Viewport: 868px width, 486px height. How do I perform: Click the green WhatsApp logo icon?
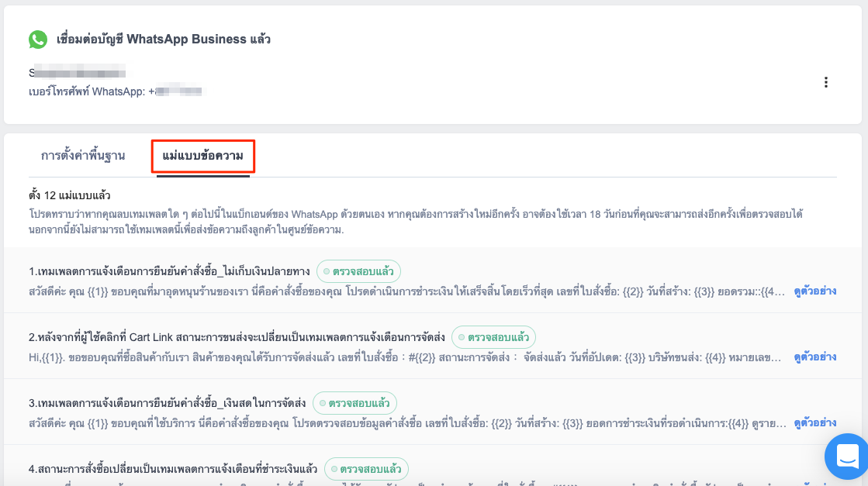pos(38,40)
